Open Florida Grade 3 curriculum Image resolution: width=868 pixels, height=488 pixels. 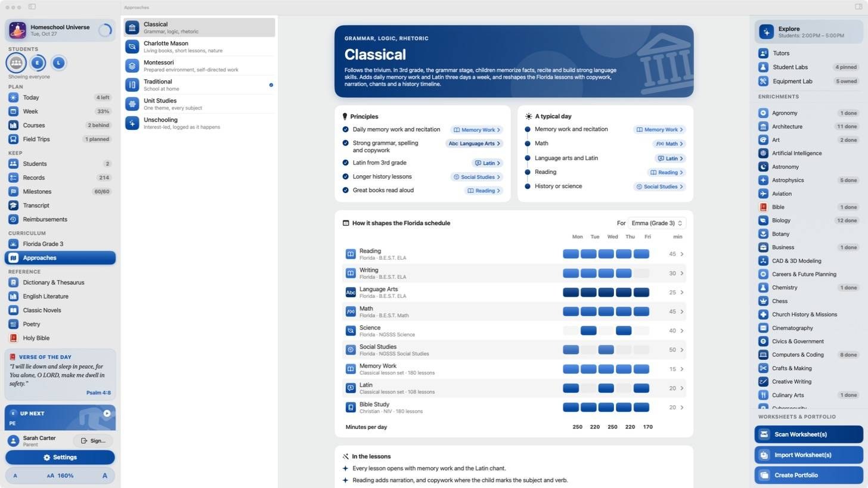click(x=60, y=244)
